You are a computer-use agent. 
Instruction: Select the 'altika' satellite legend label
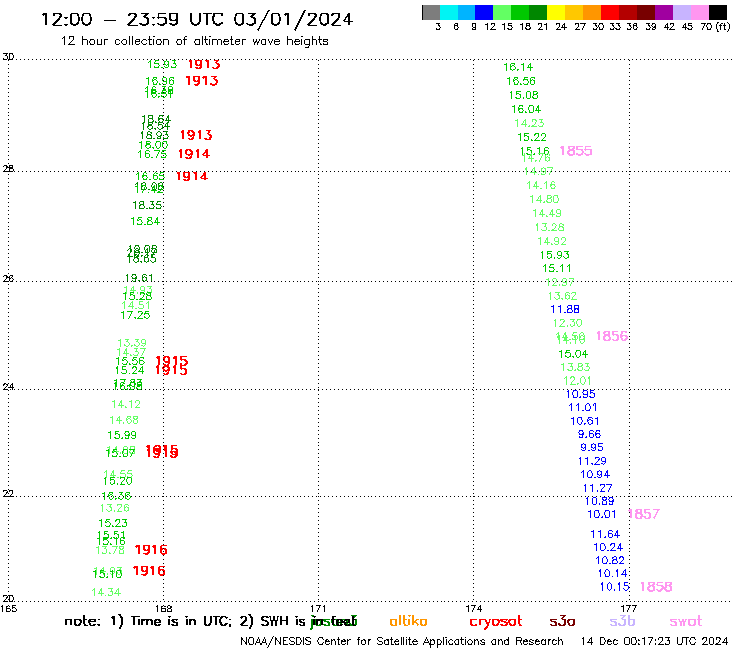tap(408, 621)
